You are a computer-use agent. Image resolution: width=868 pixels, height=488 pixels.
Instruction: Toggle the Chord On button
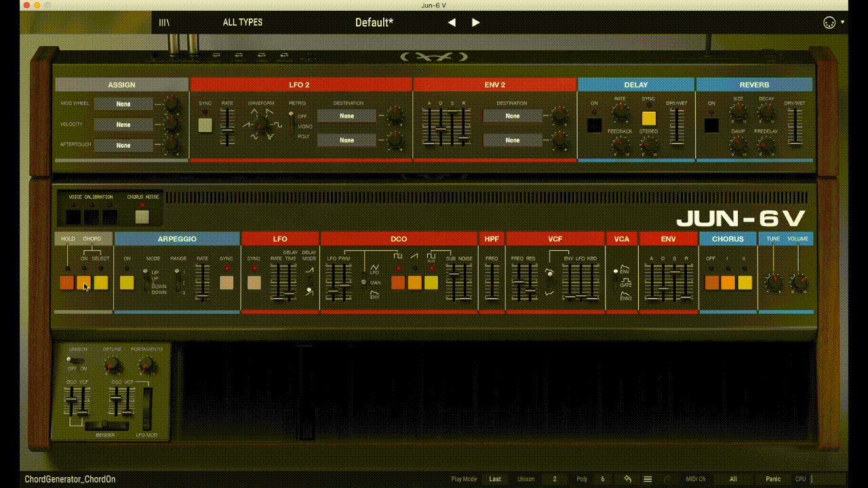[x=83, y=283]
